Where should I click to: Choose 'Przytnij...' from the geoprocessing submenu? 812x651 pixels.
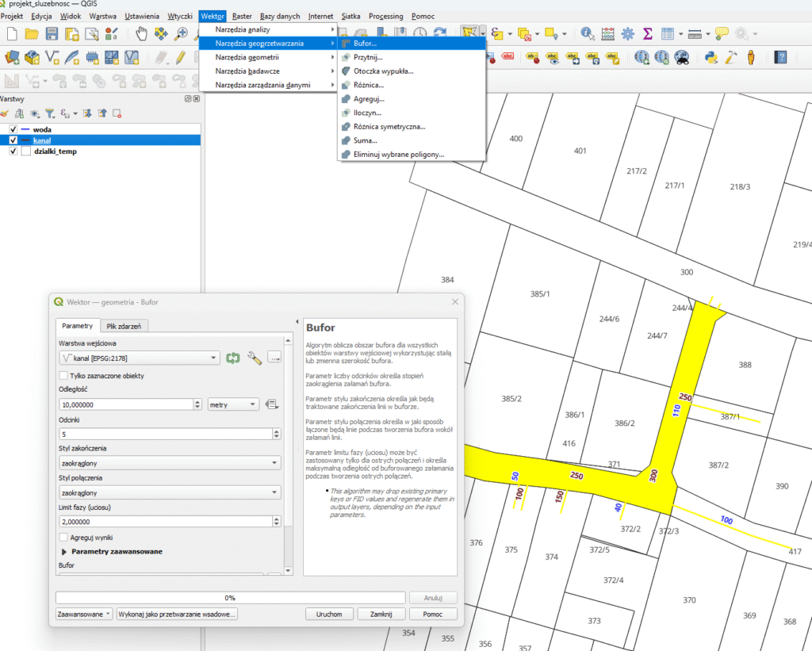click(x=368, y=57)
